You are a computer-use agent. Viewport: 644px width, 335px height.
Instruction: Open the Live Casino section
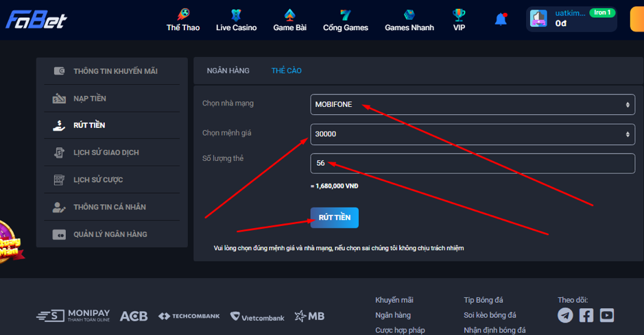pos(236,20)
